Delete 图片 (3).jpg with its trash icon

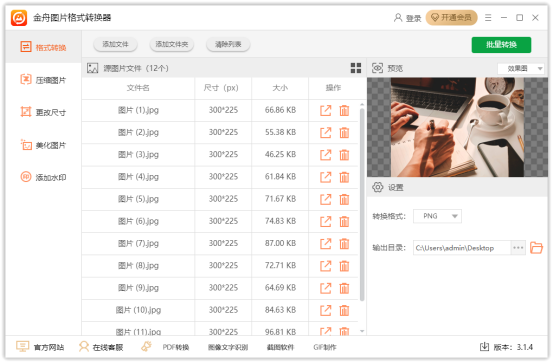pos(344,155)
